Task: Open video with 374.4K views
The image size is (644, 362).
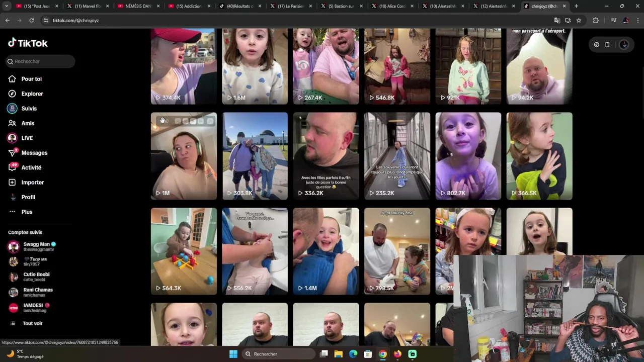Action: [184, 66]
